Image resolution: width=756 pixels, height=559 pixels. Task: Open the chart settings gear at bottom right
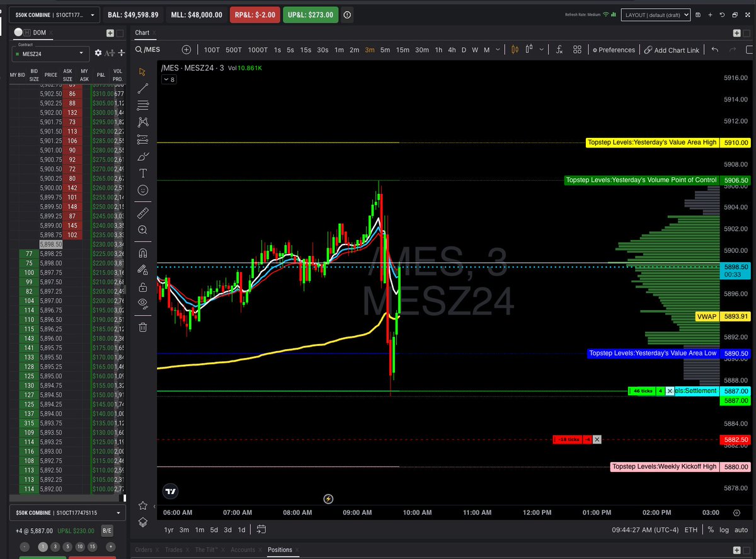[x=736, y=513]
